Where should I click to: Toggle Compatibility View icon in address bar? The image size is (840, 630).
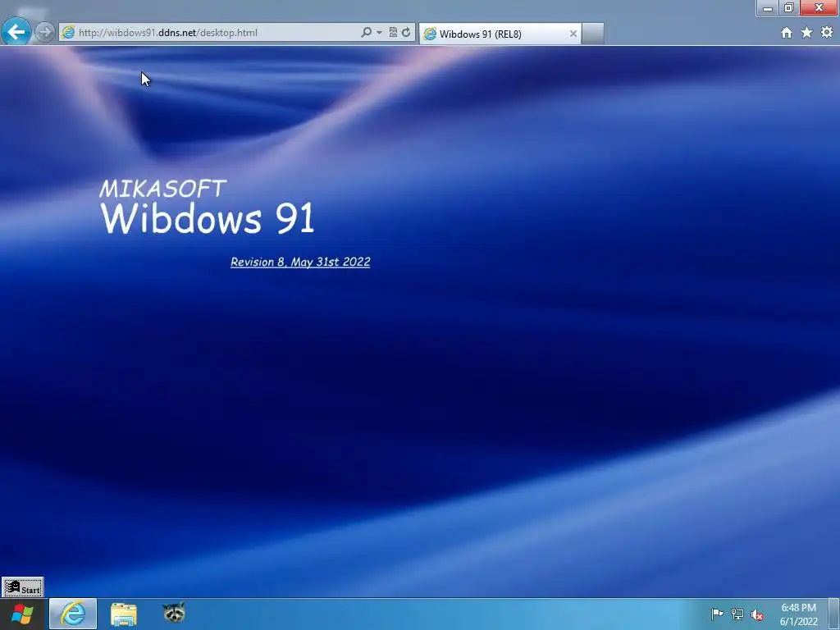pos(393,32)
